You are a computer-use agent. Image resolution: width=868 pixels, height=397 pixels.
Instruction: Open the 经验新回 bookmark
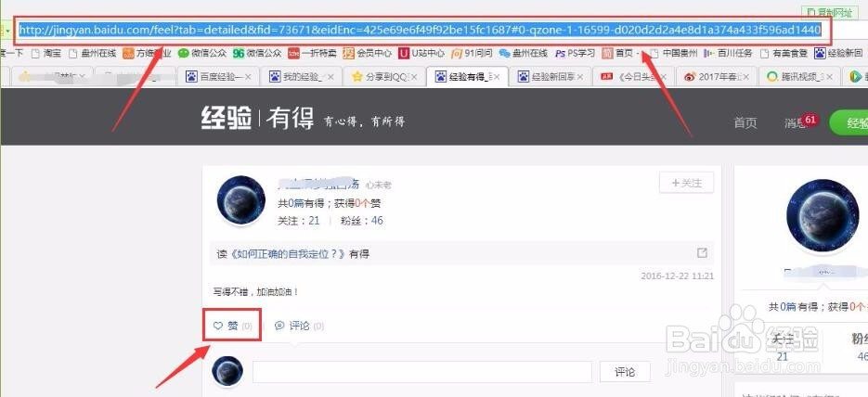pyautogui.click(x=838, y=54)
